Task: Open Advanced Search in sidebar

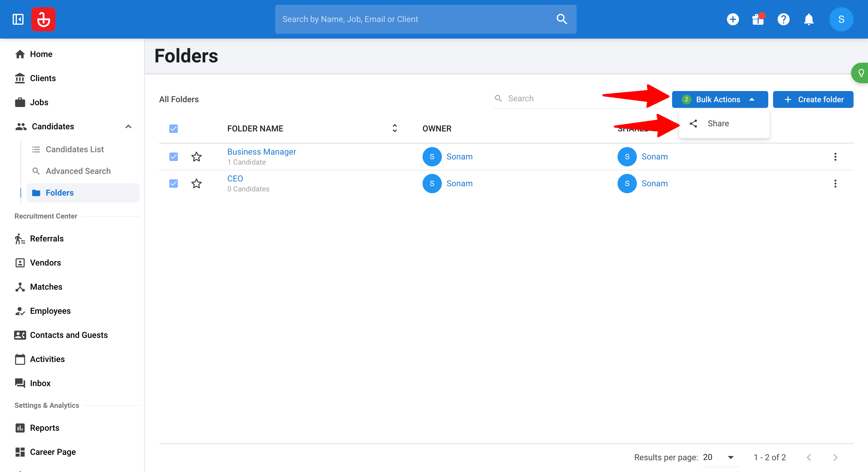Action: (78, 171)
